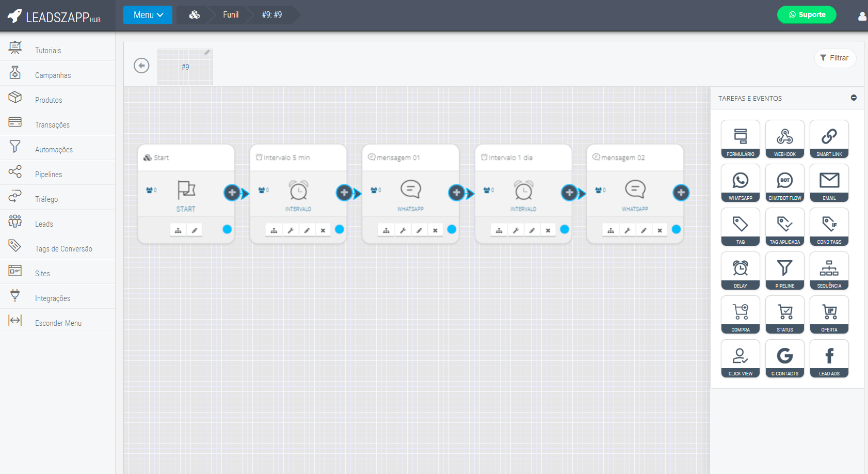Pick the Cond Tags event tile
Viewport: 868px width, 474px height.
click(x=829, y=227)
